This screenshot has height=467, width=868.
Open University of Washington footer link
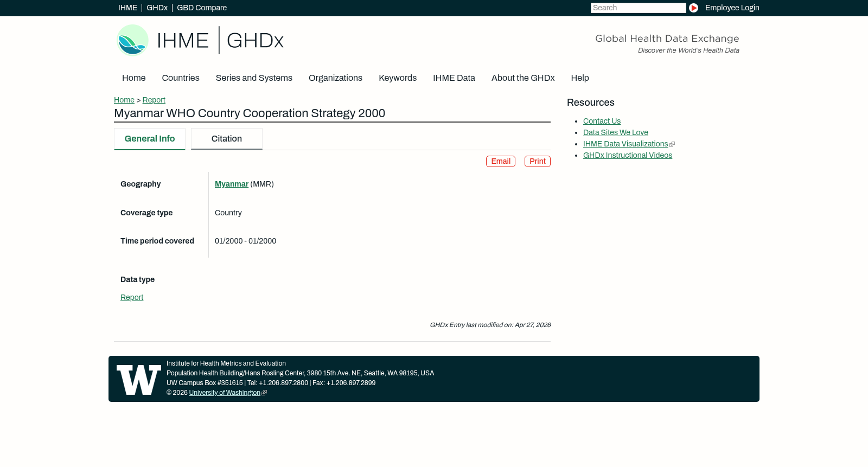(x=225, y=393)
